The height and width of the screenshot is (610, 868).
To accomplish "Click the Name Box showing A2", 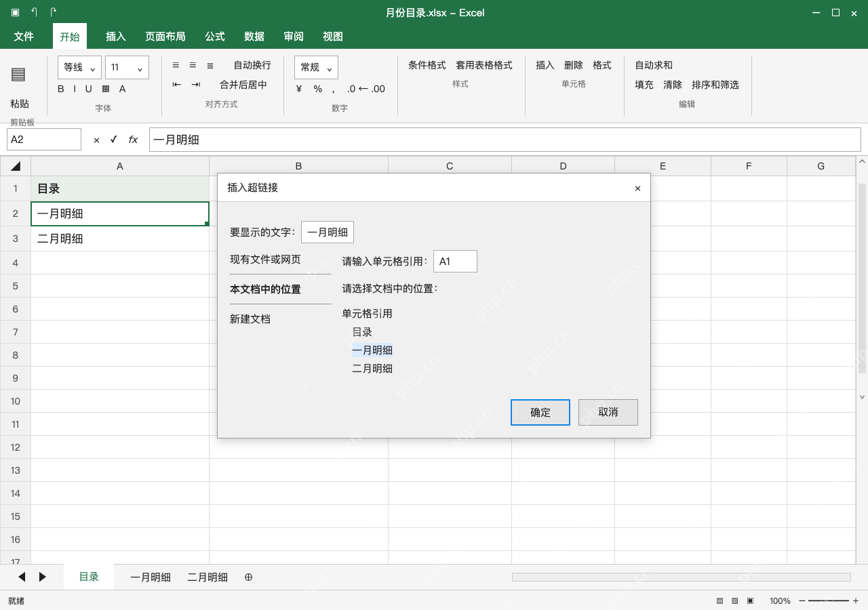I will tap(44, 140).
